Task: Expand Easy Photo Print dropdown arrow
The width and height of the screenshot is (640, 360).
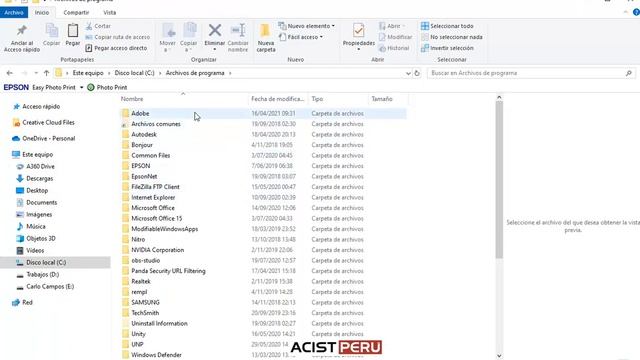Action: [82, 88]
